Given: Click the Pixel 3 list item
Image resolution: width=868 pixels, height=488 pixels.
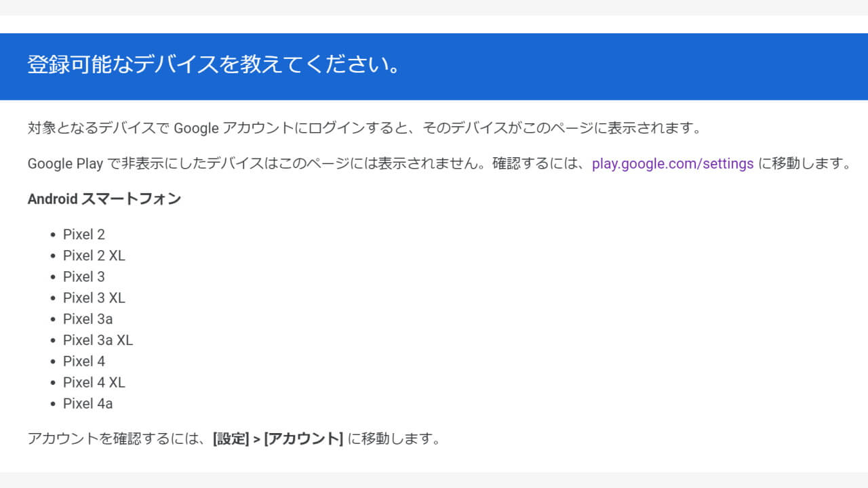Looking at the screenshot, I should point(84,277).
